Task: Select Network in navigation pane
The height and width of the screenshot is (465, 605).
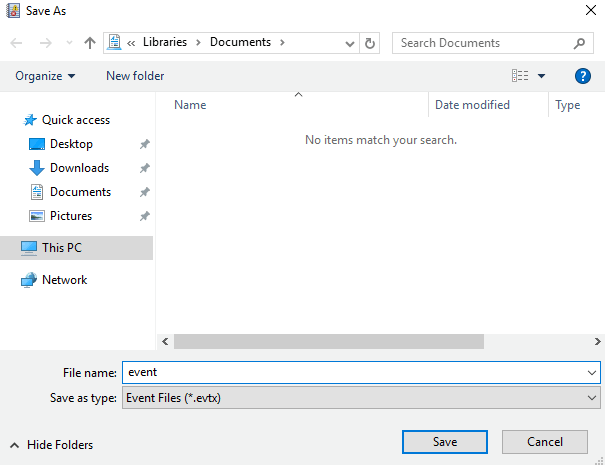Action: 64,280
